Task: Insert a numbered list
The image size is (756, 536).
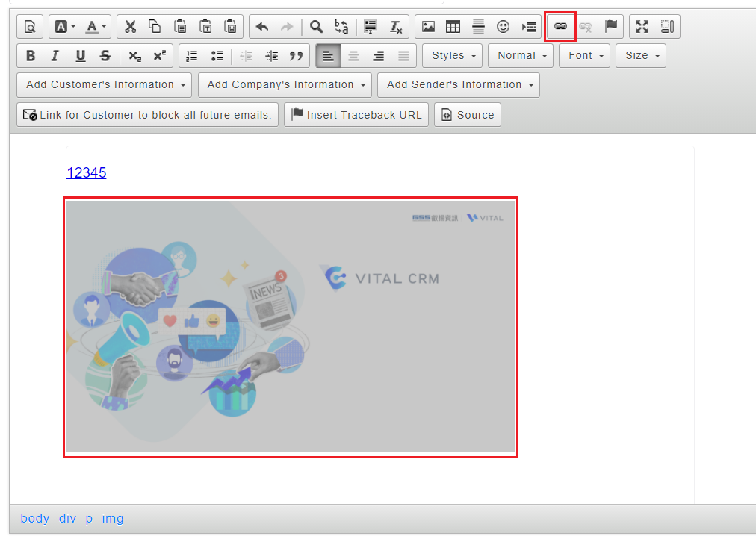Action: [x=191, y=56]
